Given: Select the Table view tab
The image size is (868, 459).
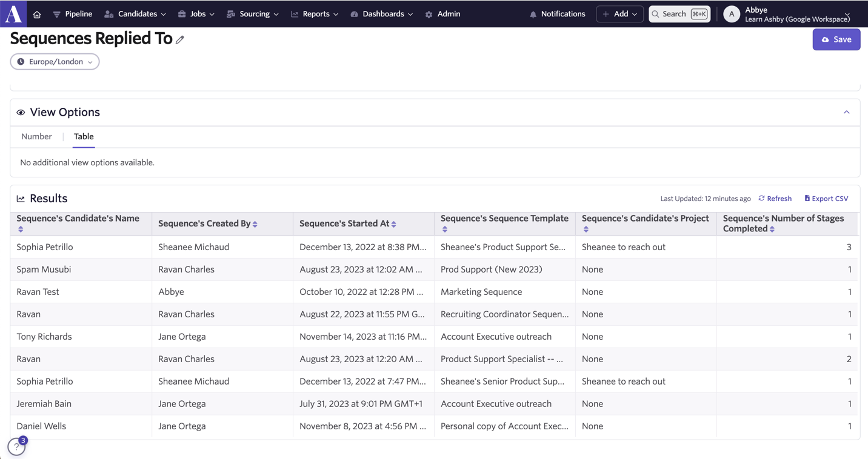Looking at the screenshot, I should click(84, 137).
